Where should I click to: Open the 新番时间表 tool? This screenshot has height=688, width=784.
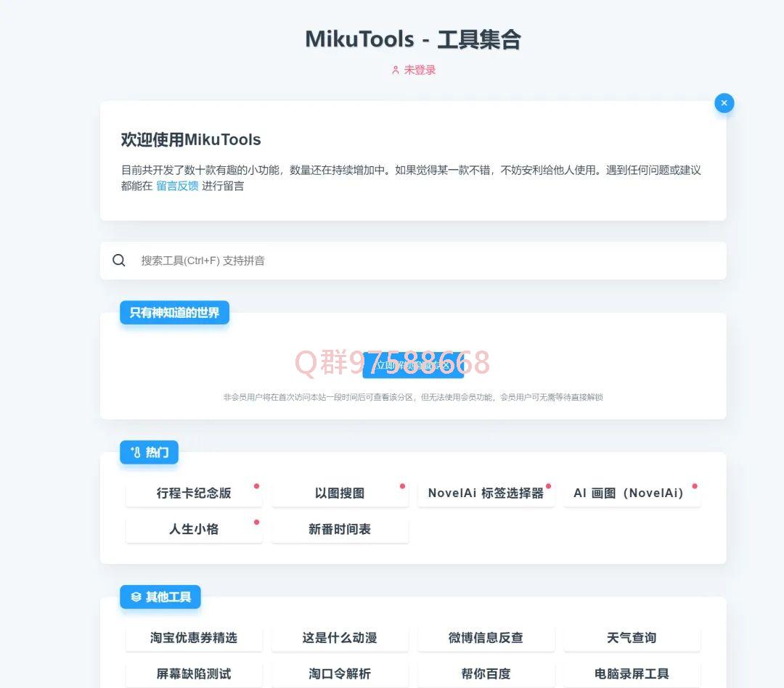pyautogui.click(x=340, y=529)
